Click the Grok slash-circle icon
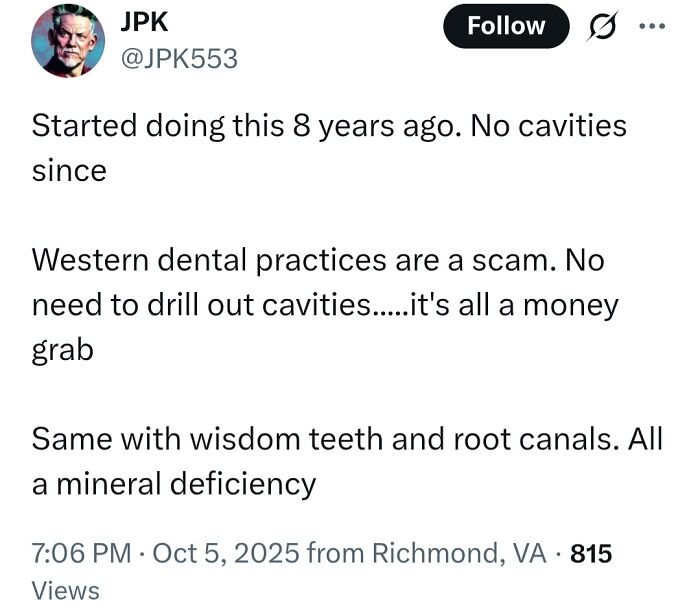 point(601,26)
